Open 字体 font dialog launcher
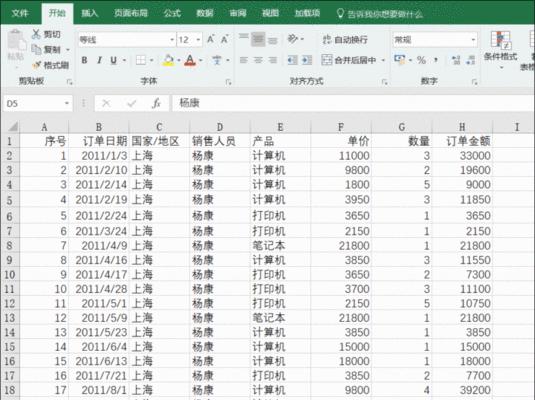The image size is (535, 400). tap(228, 82)
